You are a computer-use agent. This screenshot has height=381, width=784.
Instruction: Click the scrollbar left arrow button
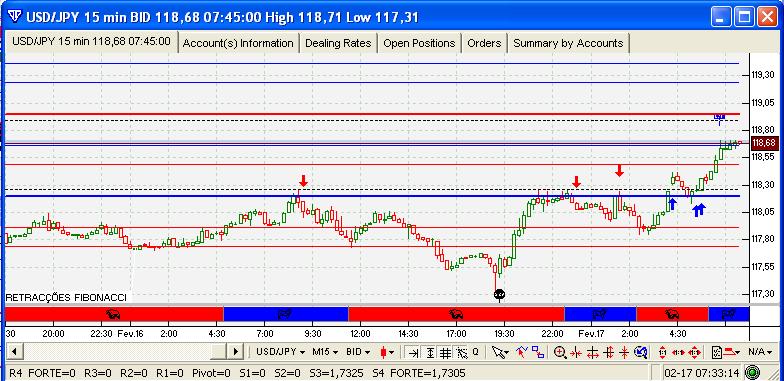tap(14, 351)
